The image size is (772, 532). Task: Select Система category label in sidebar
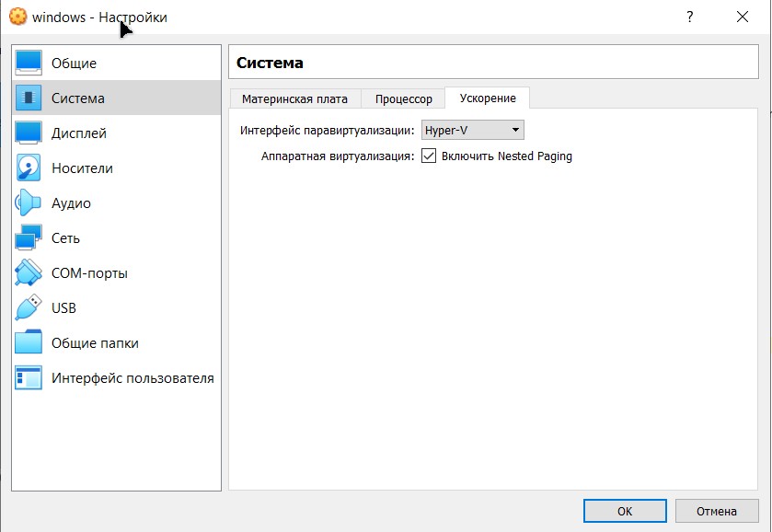click(78, 98)
